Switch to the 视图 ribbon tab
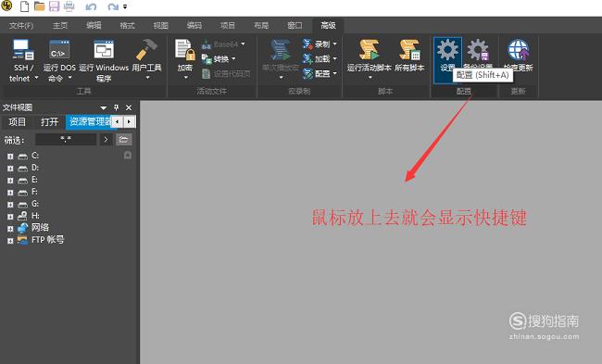Screen dimensions: 602x364 161,26
